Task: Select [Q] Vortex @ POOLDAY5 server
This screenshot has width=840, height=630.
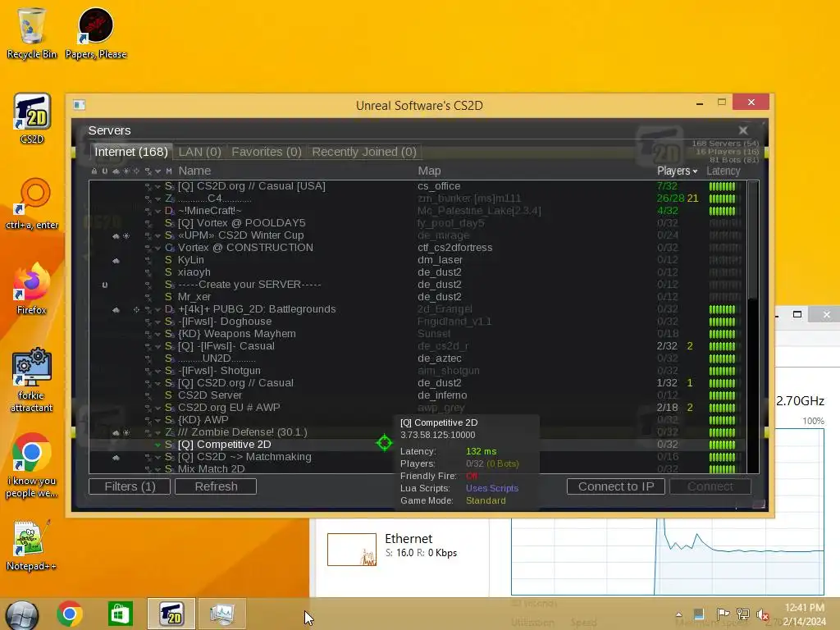Action: pos(416,223)
